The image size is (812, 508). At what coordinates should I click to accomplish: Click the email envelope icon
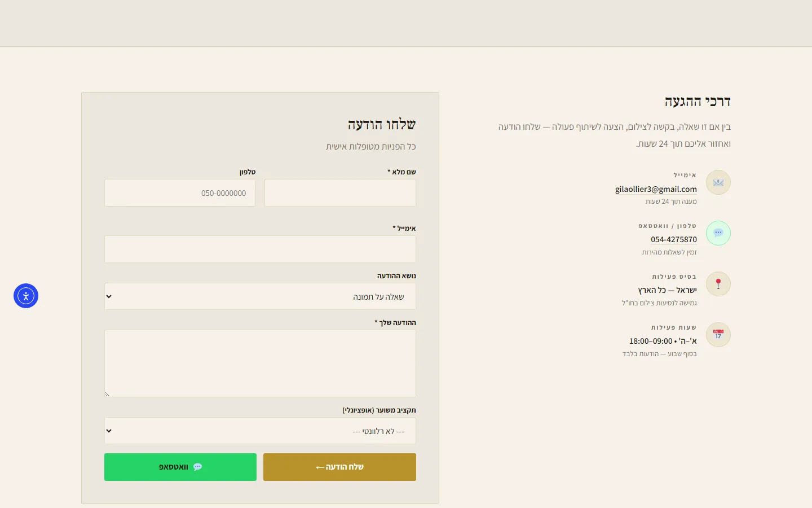coord(718,182)
